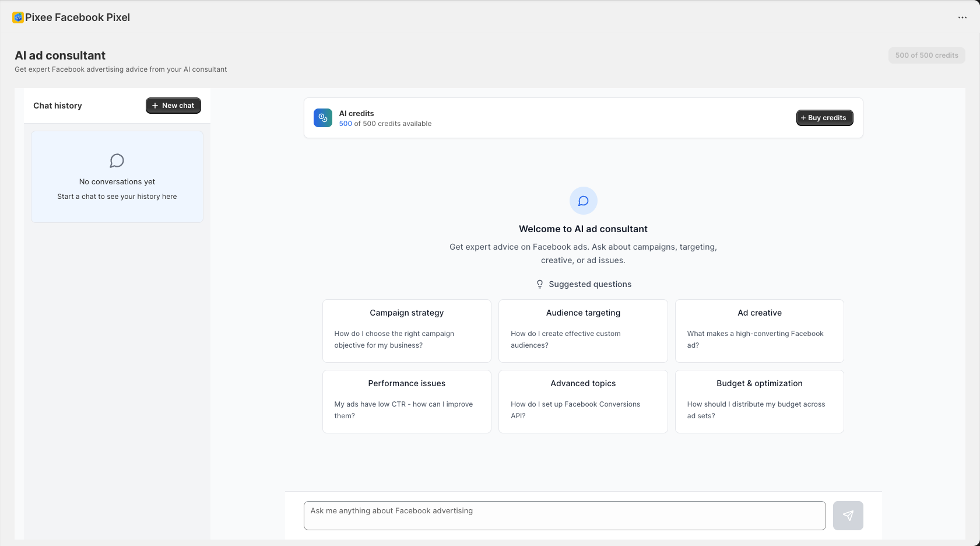Click the blue AI credits icon
The image size is (980, 546).
(x=322, y=117)
